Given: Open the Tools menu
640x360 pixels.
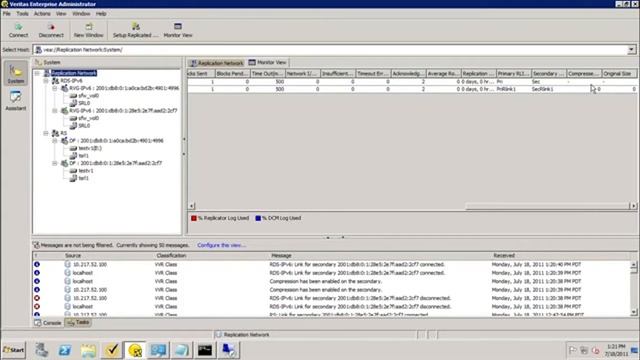Looking at the screenshot, I should point(22,13).
